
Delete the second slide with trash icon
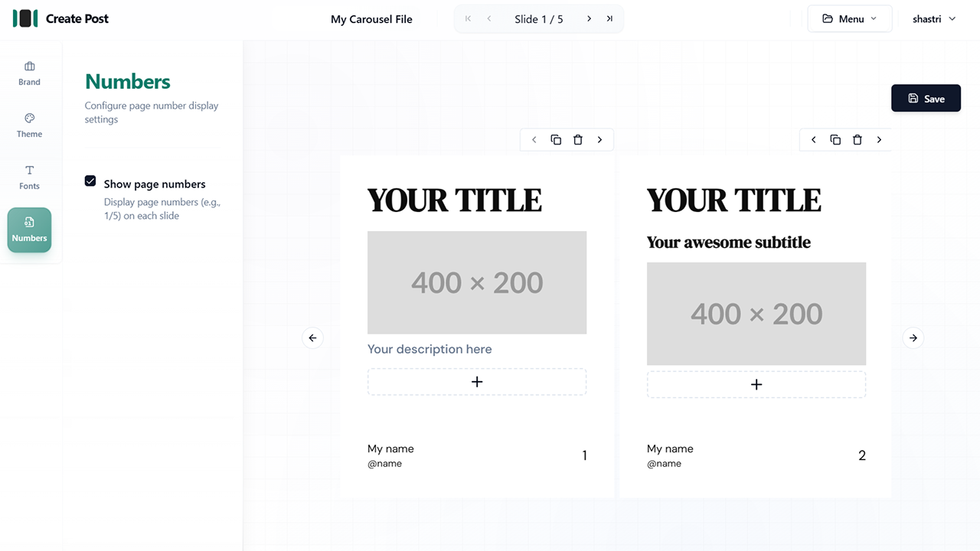pyautogui.click(x=857, y=140)
